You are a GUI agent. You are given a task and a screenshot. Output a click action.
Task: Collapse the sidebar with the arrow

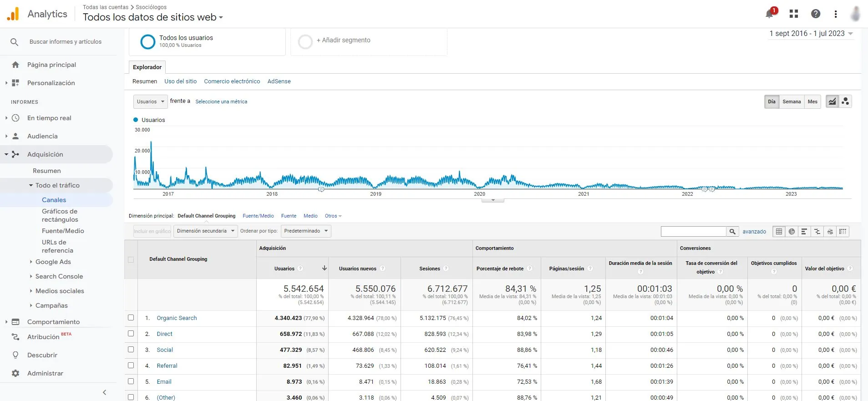click(x=104, y=392)
